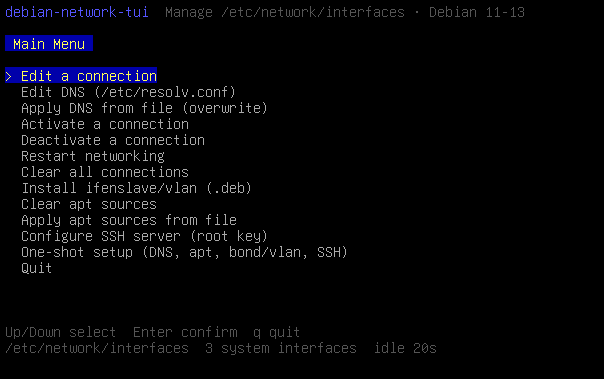Viewport: 604px width, 379px height.
Task: Click the debian-network-tui title text
Action: 77,12
